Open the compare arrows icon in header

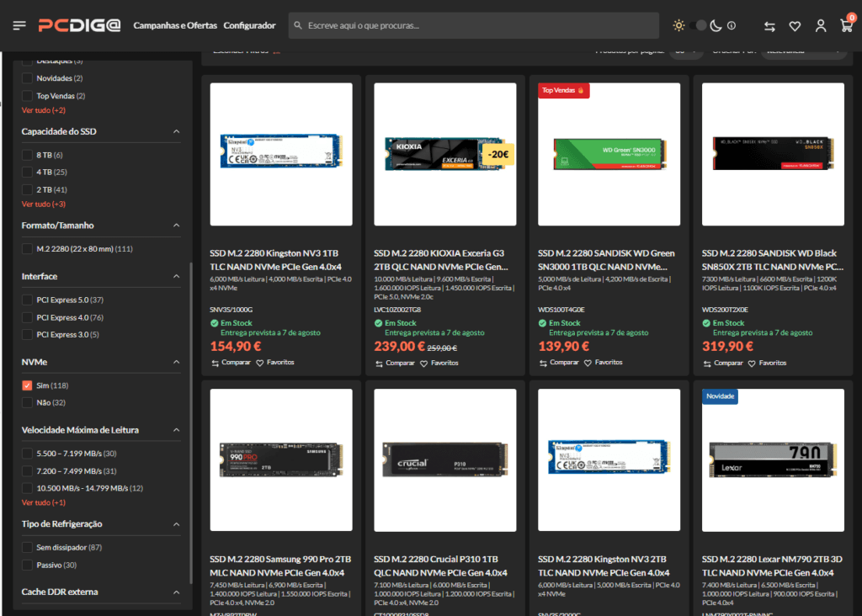pyautogui.click(x=769, y=26)
